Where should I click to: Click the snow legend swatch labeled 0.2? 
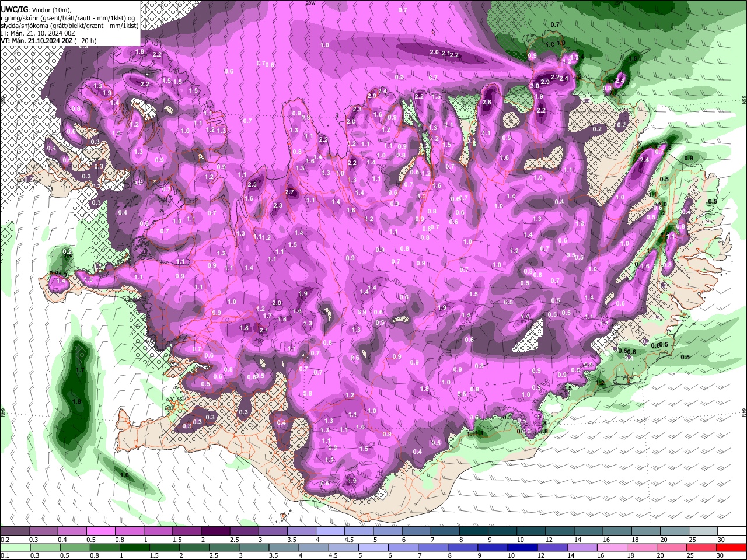coord(15,531)
